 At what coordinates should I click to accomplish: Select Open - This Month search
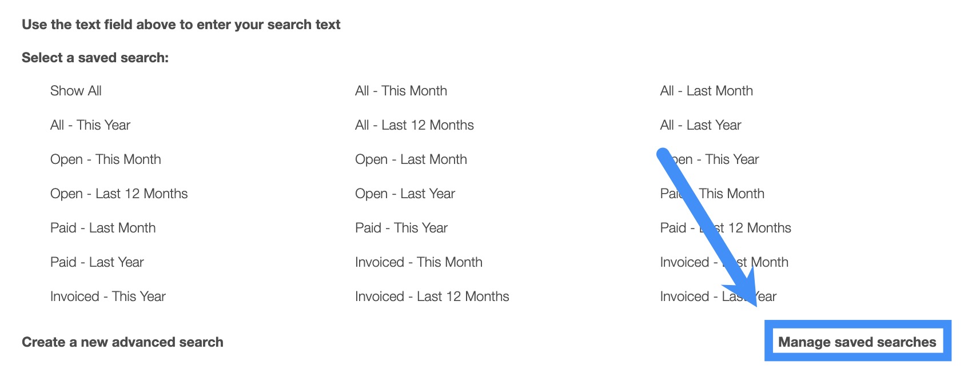[x=105, y=159]
